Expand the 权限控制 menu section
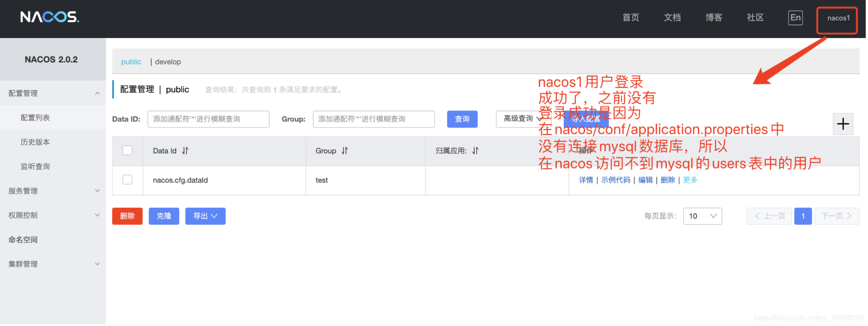868x326 pixels. tap(53, 216)
